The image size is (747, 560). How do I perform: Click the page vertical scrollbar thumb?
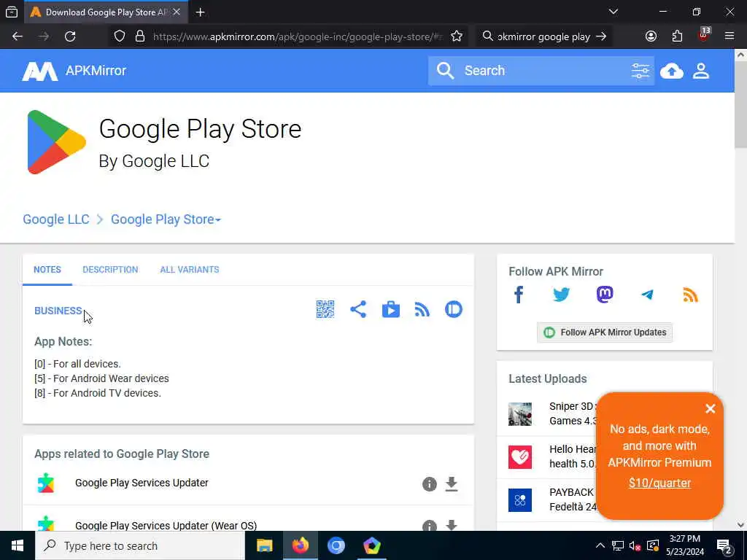(x=741, y=105)
